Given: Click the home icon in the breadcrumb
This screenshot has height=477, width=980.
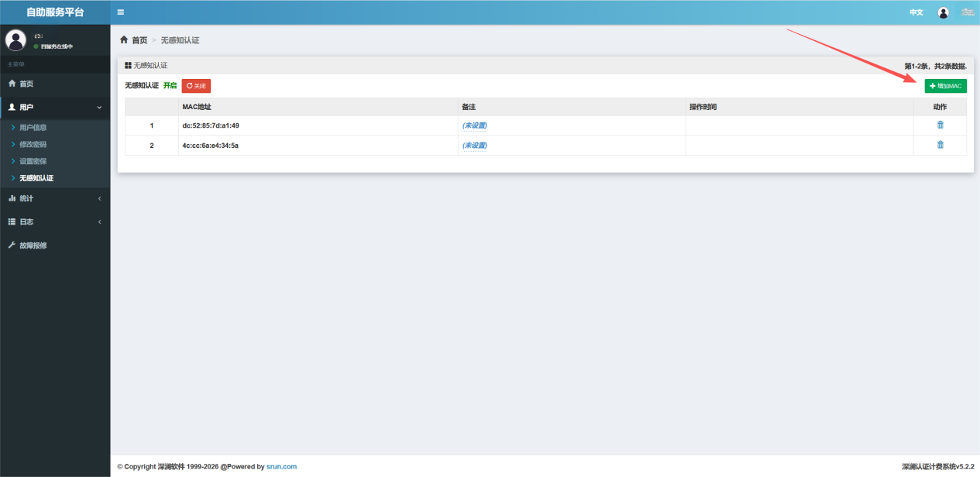Looking at the screenshot, I should (124, 39).
